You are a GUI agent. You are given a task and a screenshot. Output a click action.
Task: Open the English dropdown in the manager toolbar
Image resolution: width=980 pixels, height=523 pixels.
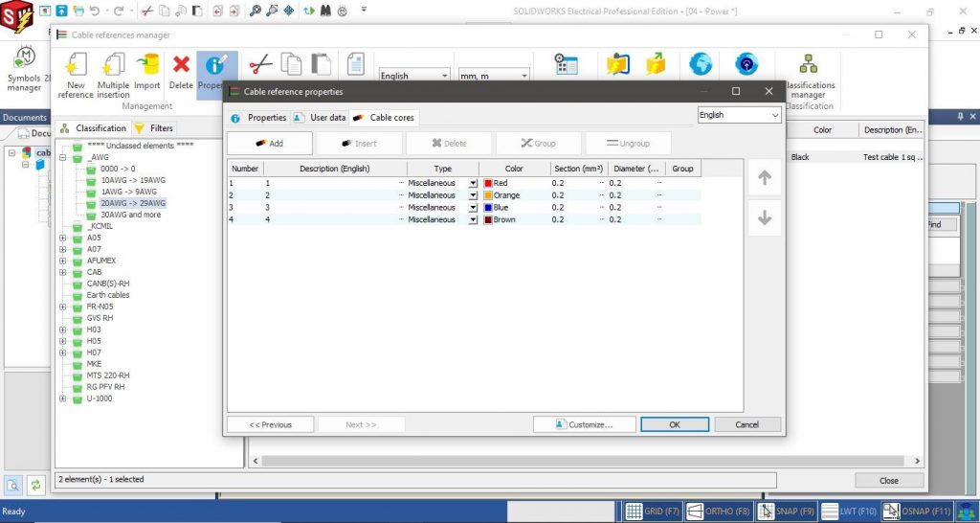pyautogui.click(x=413, y=76)
